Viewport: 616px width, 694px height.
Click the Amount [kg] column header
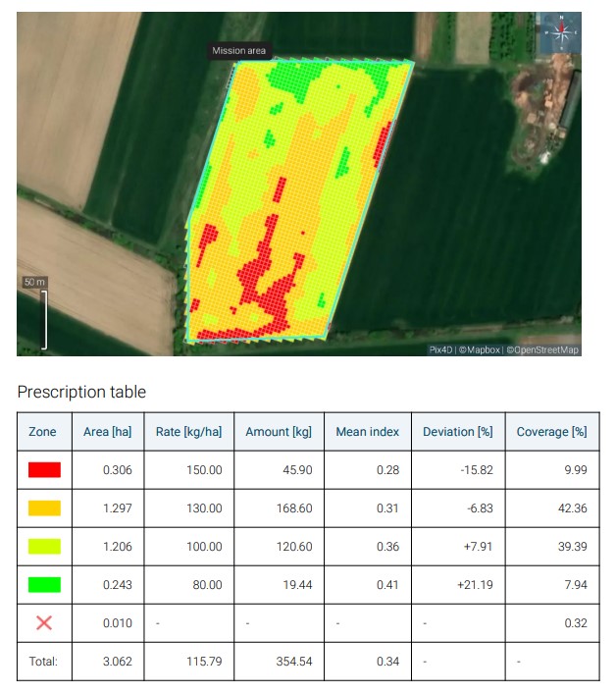(x=279, y=432)
